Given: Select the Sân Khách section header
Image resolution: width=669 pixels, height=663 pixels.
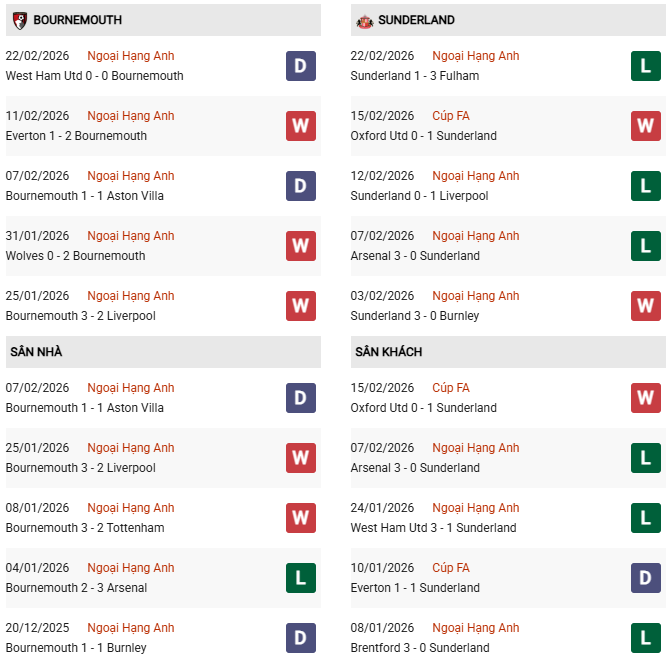Looking at the screenshot, I should click(x=388, y=352).
